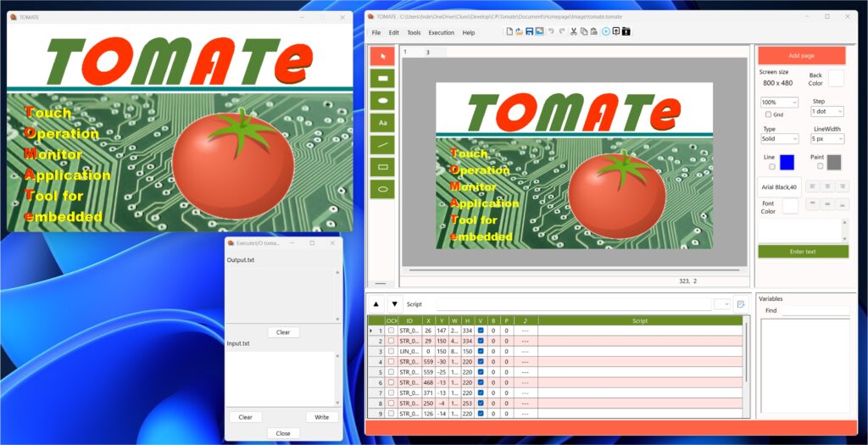Click the Arial Black,40 font button
Image resolution: width=868 pixels, height=445 pixels.
pyautogui.click(x=779, y=187)
